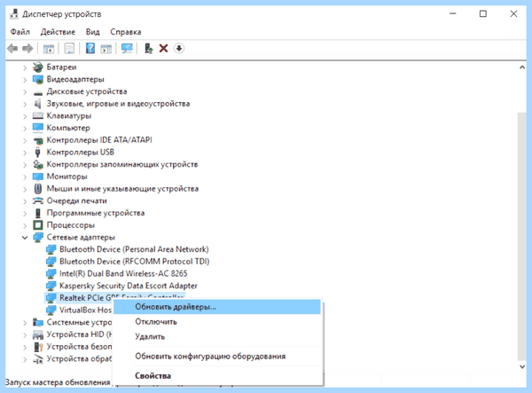Viewport: 532px width, 393px height.
Task: Expand the Устройства HID node
Action: tap(25, 335)
